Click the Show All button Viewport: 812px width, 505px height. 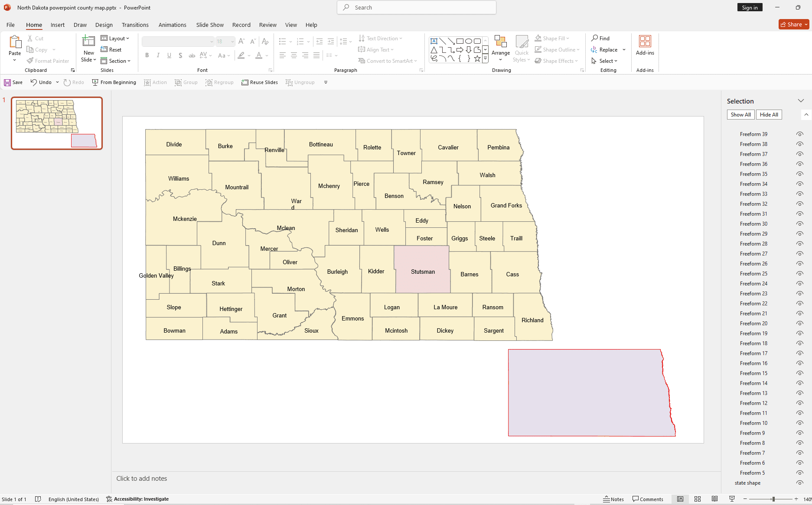pos(740,115)
